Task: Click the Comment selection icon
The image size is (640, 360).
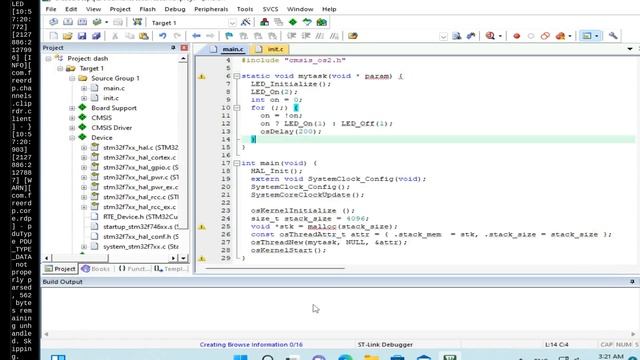Action: tap(320, 36)
